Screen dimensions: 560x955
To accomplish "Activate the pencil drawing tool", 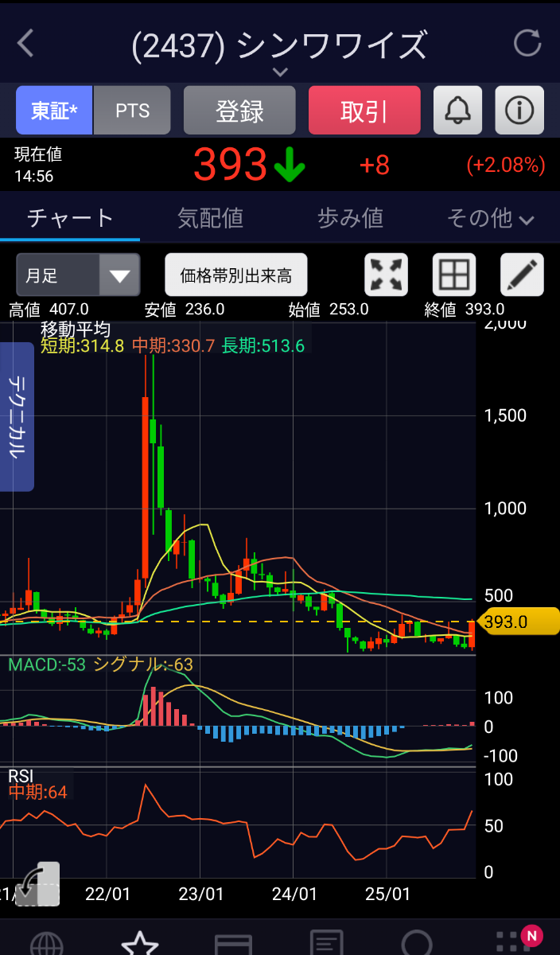I will click(x=522, y=275).
